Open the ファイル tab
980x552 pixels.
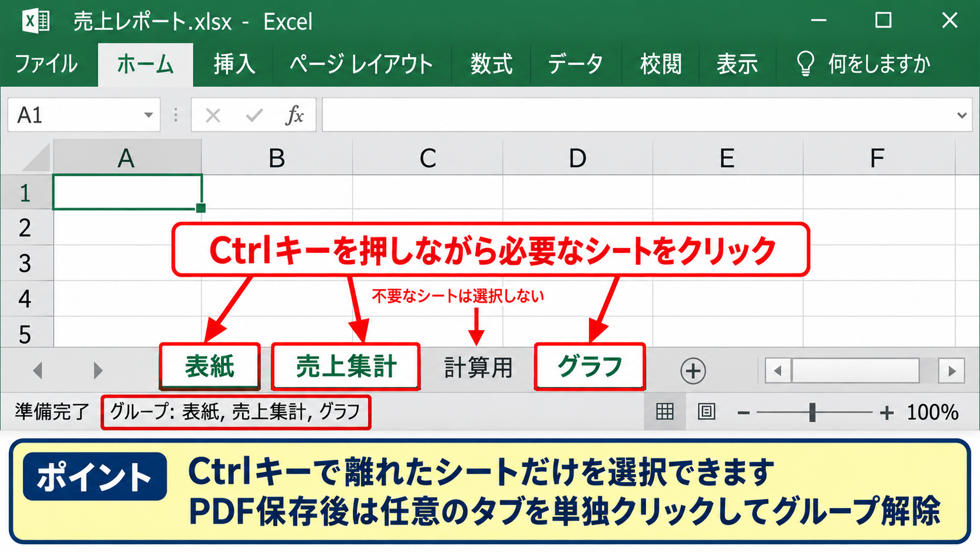pos(46,64)
